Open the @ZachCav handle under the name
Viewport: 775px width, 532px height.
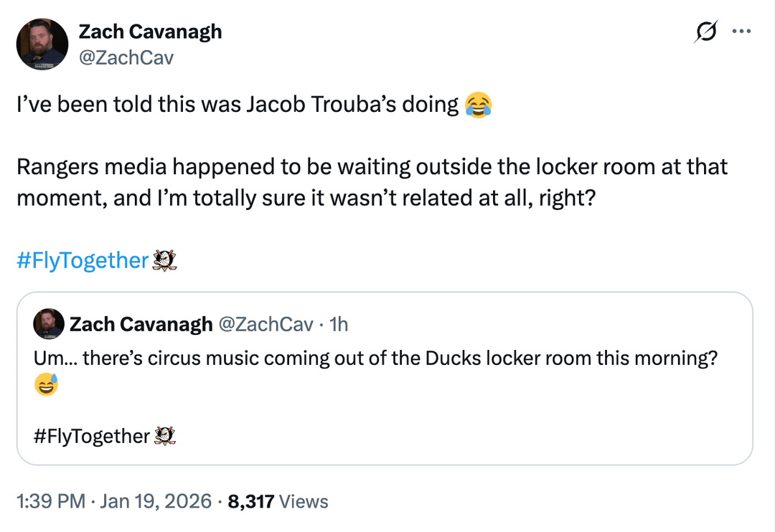[126, 57]
